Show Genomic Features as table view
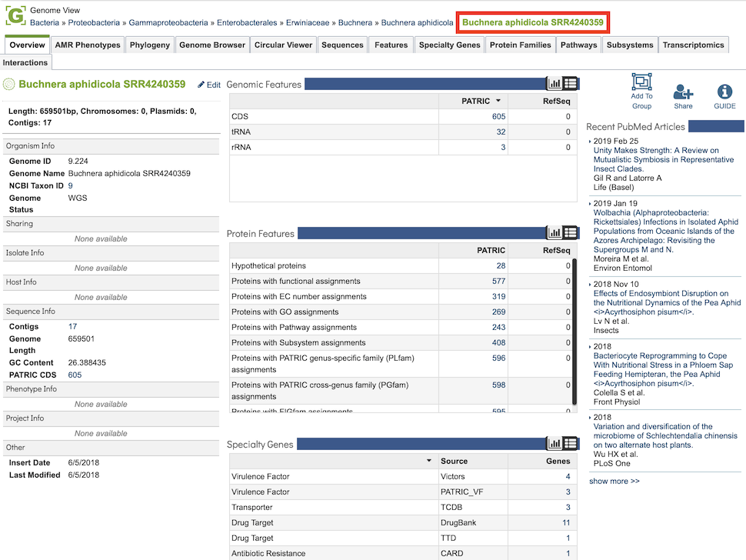The image size is (746, 560). [x=571, y=84]
